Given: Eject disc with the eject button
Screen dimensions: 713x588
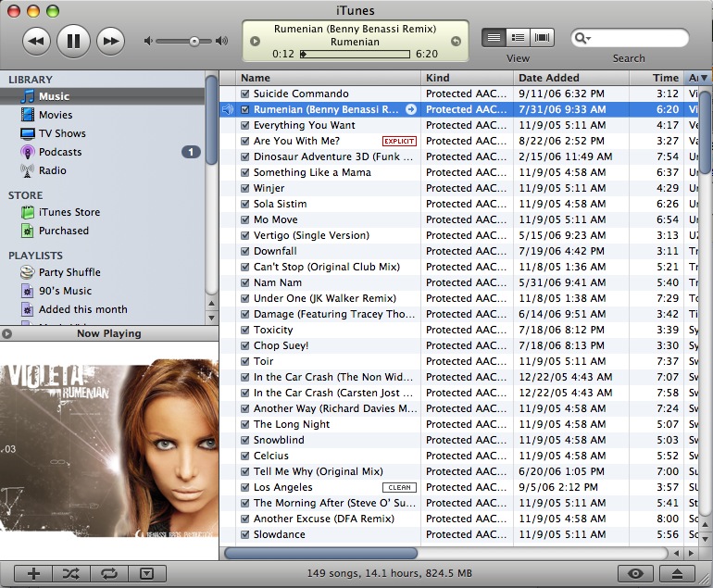Looking at the screenshot, I should click(677, 574).
